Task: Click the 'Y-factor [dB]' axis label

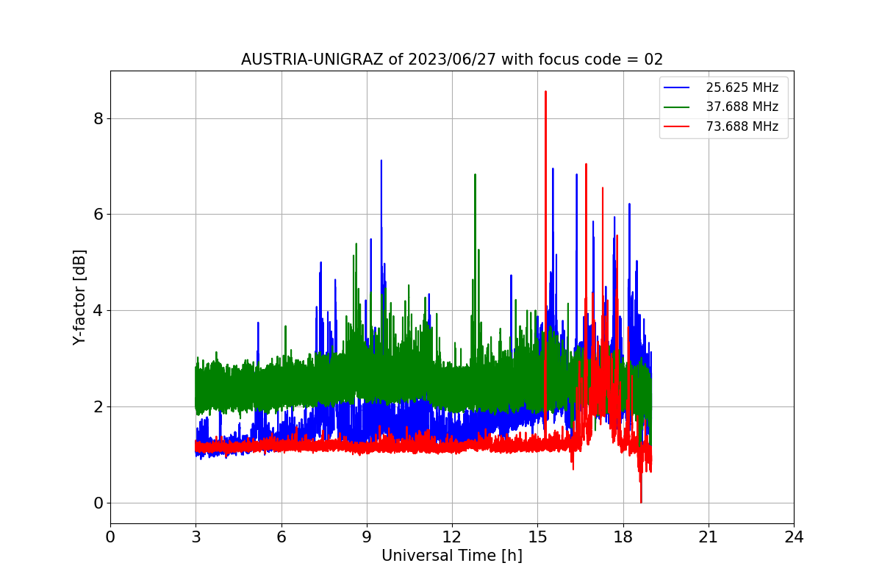Action: 80,298
